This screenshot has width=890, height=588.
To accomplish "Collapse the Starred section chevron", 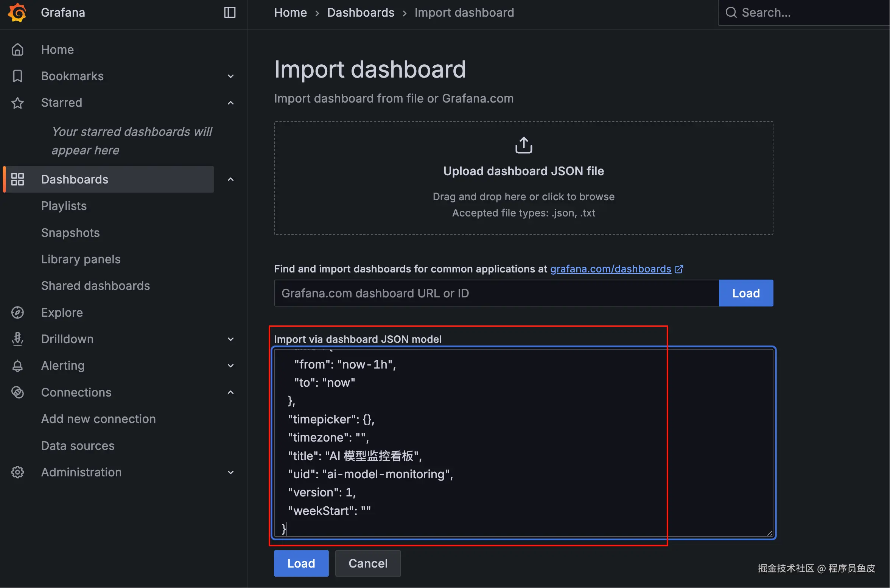I will [230, 103].
